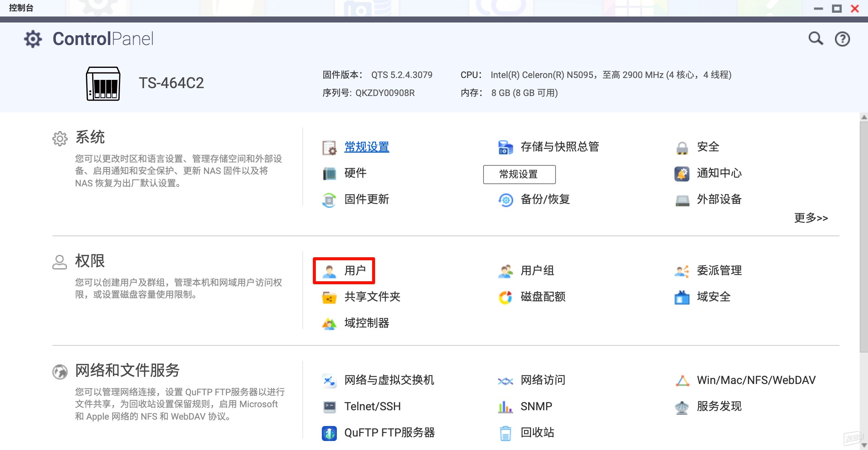Select the 回收站 label
The height and width of the screenshot is (450, 868).
(537, 432)
